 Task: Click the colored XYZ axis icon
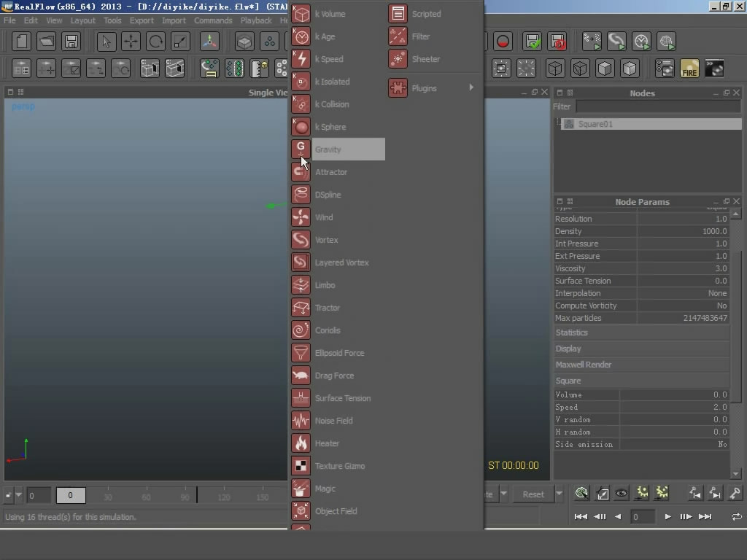point(209,42)
